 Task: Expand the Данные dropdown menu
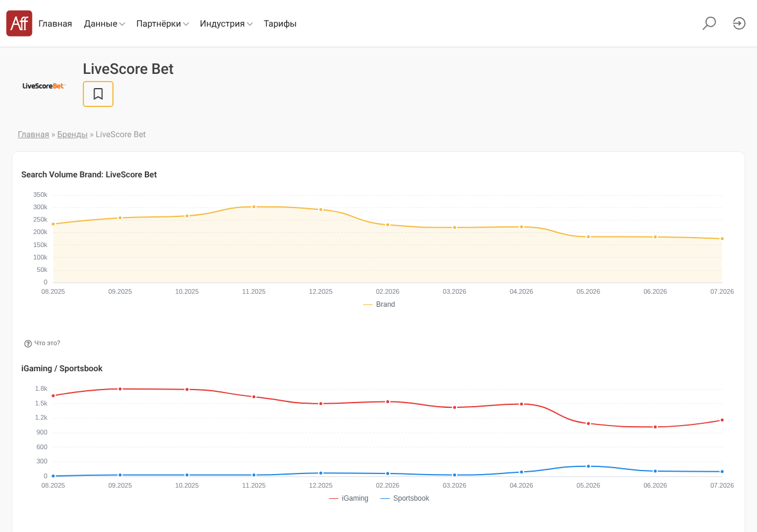click(104, 24)
